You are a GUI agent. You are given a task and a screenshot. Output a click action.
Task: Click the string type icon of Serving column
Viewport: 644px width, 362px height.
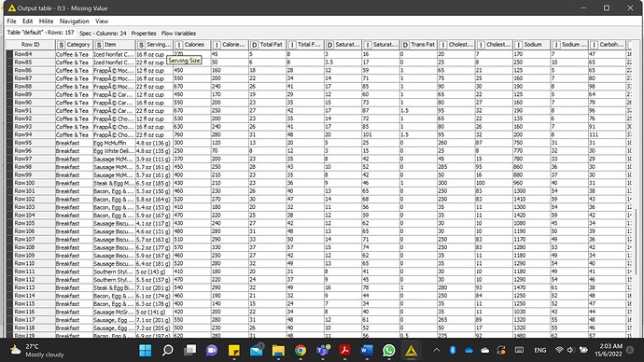click(x=141, y=45)
